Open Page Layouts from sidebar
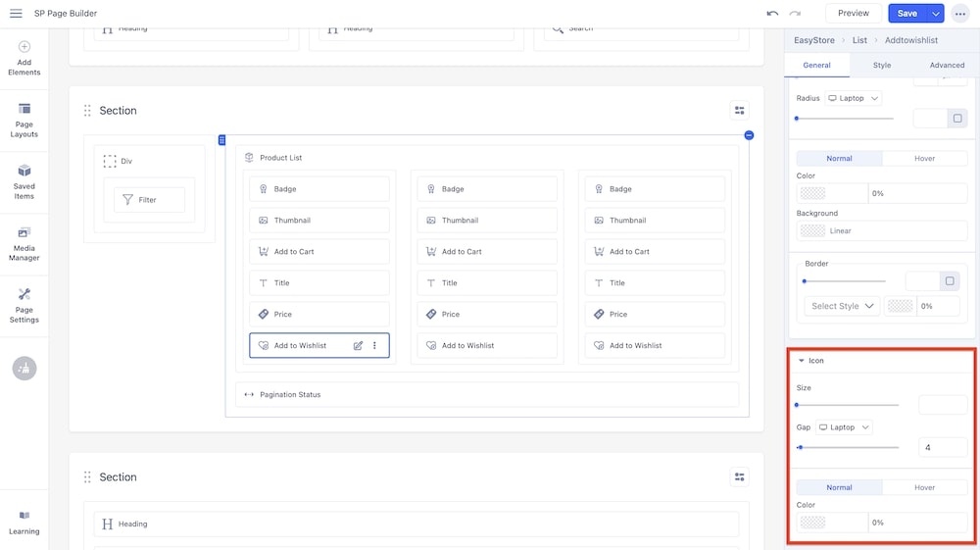Viewport: 980px width, 550px height. pos(24,120)
